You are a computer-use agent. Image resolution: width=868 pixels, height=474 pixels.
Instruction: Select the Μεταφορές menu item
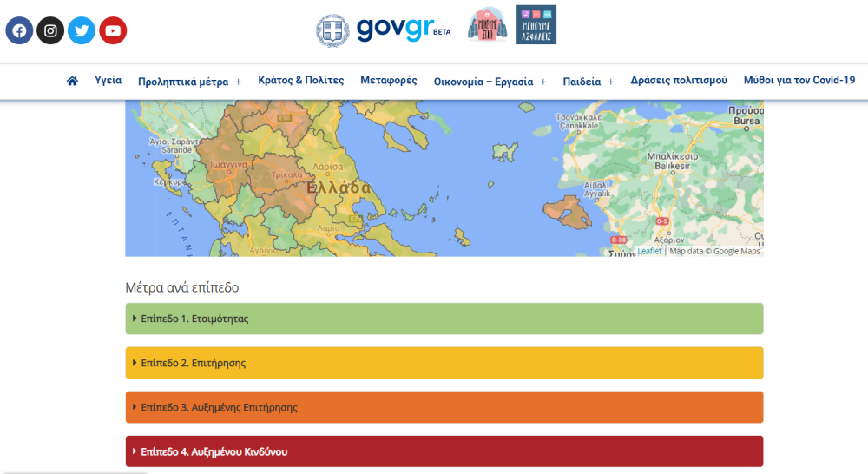pos(389,80)
